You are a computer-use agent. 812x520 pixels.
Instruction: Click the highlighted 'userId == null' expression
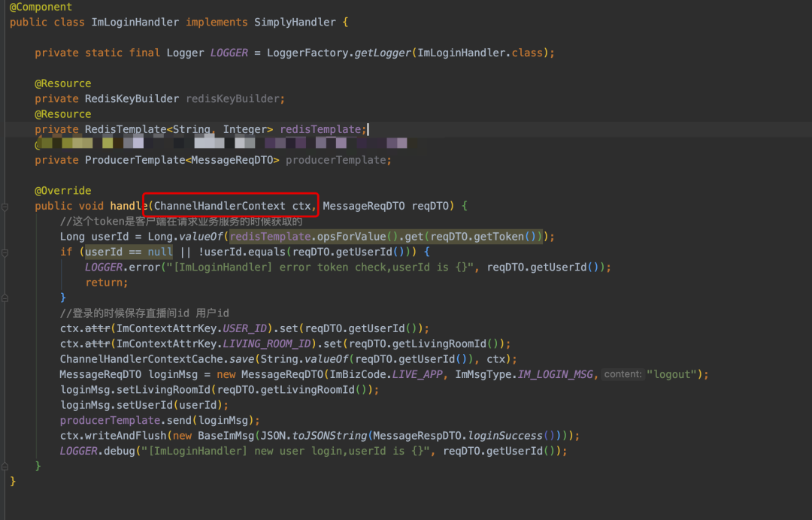click(129, 252)
